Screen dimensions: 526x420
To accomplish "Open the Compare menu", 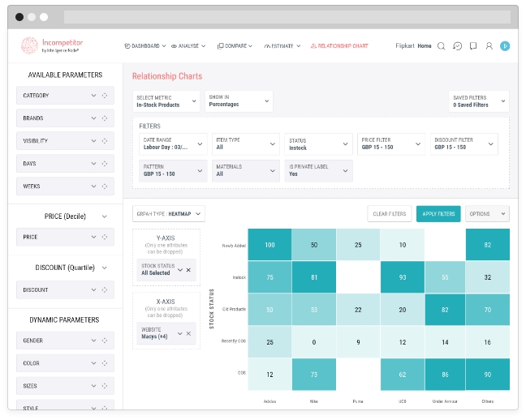I will (235, 46).
